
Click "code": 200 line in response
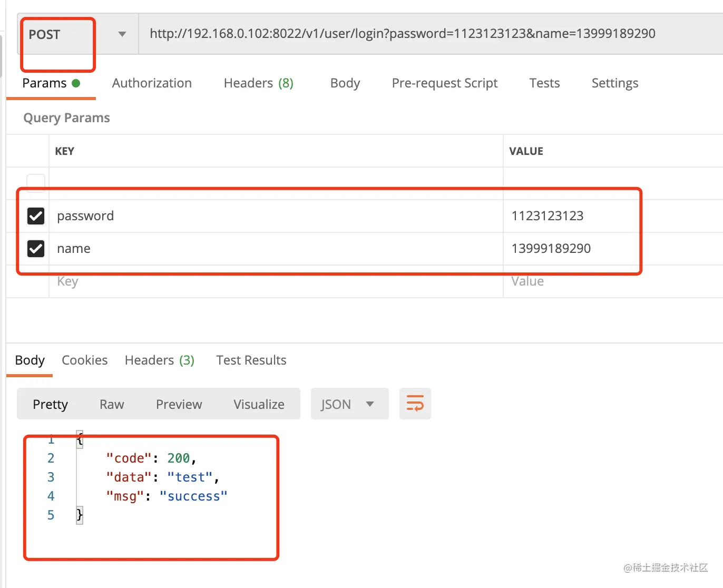pos(151,458)
